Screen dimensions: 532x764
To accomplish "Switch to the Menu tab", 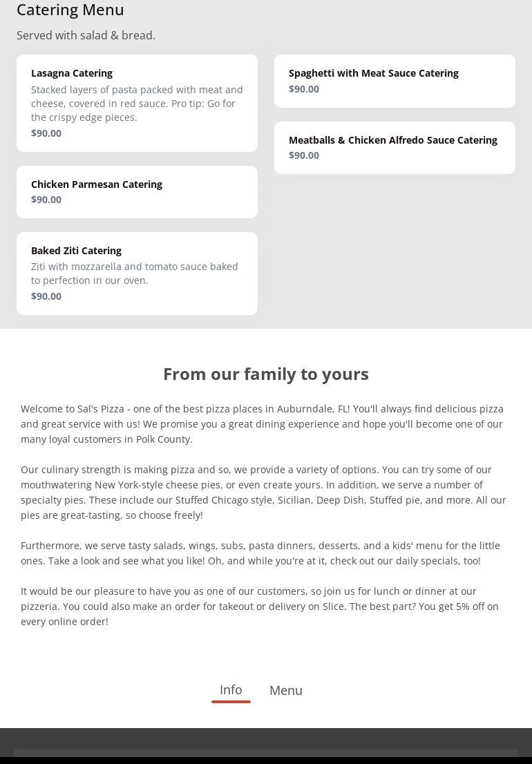I will point(286,690).
